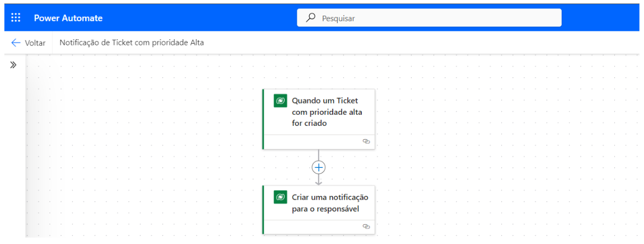
Task: Open the app launcher waffle icon
Action: [16, 18]
